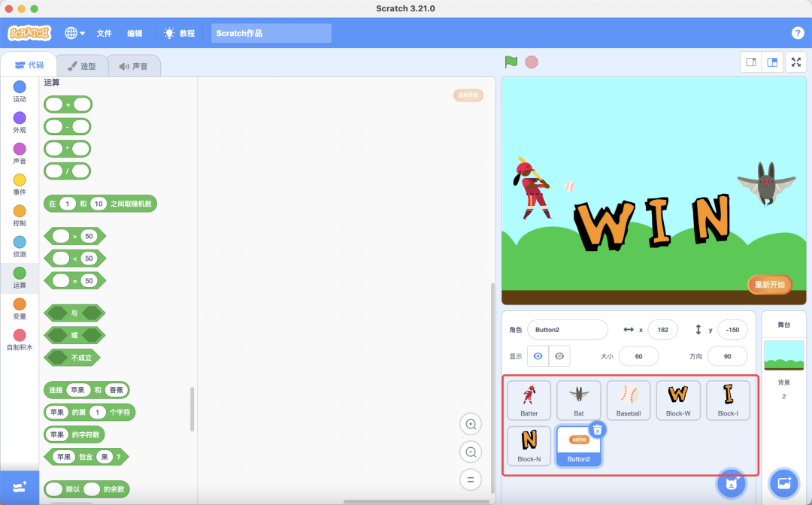The width and height of the screenshot is (812, 505).
Task: Click the equals 50 block
Action: (x=75, y=281)
